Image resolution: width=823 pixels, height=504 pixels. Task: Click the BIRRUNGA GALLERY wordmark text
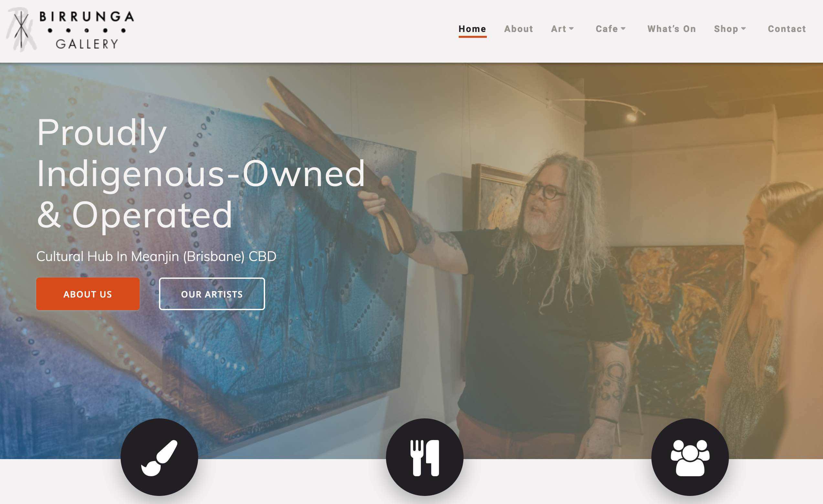[87, 30]
